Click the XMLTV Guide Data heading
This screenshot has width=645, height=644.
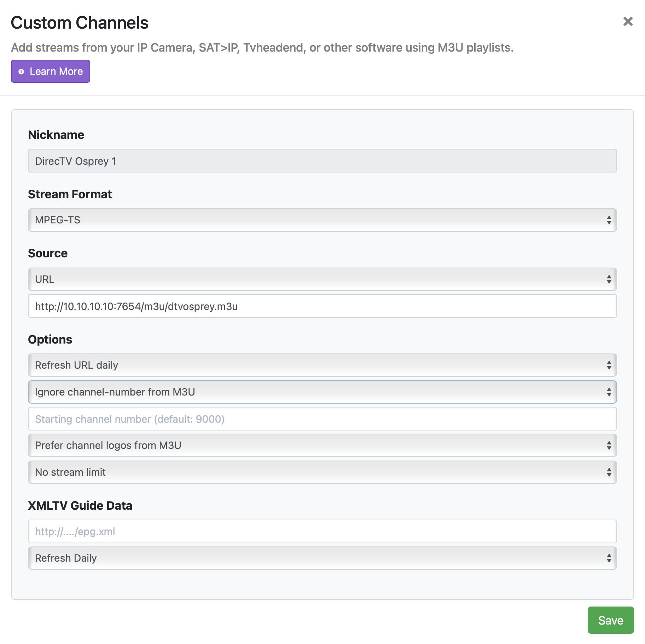(x=80, y=506)
